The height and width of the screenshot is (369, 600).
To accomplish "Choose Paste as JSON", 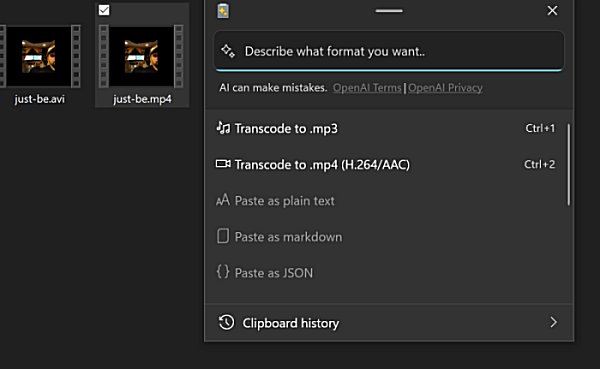I will (386, 273).
